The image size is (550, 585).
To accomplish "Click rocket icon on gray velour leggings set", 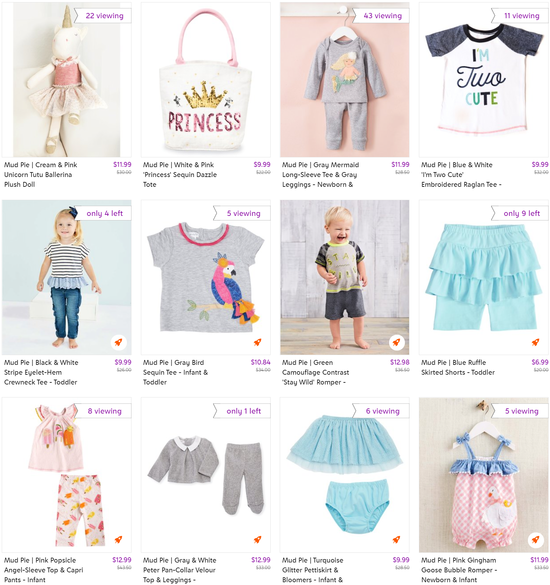I will click(257, 539).
